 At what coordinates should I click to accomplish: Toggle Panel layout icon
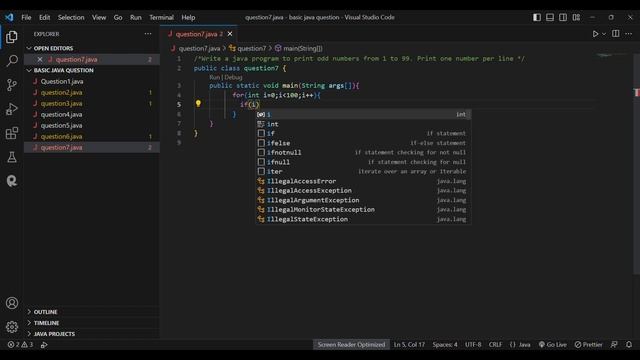click(550, 17)
